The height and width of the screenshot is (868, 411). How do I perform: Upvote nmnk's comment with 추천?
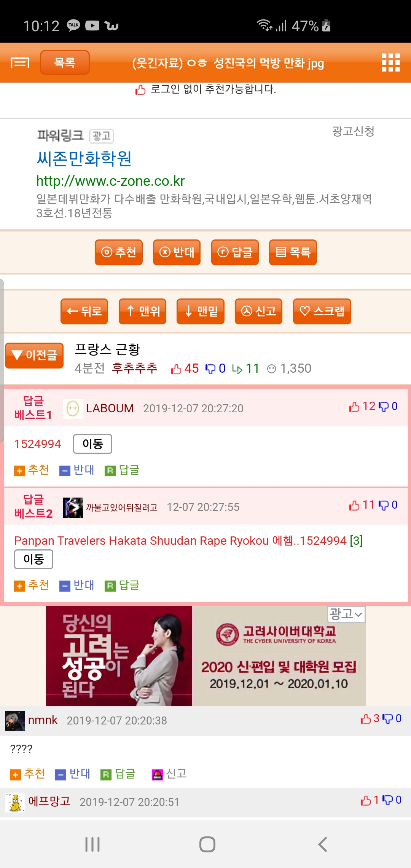[27, 774]
